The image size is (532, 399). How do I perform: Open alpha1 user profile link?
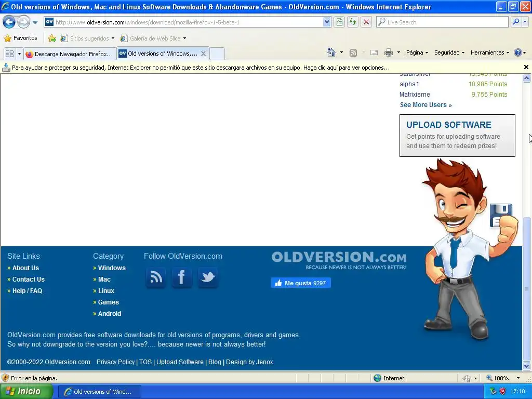click(x=409, y=84)
